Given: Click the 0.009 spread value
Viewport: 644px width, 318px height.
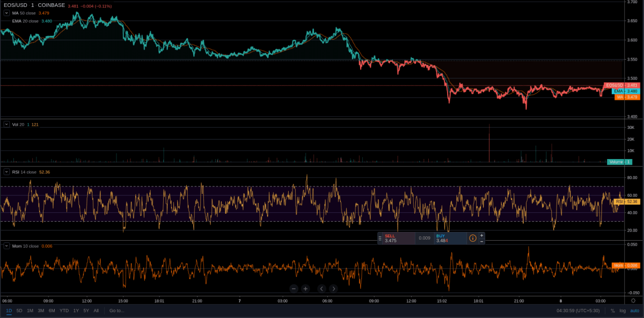Looking at the screenshot, I should (x=425, y=238).
